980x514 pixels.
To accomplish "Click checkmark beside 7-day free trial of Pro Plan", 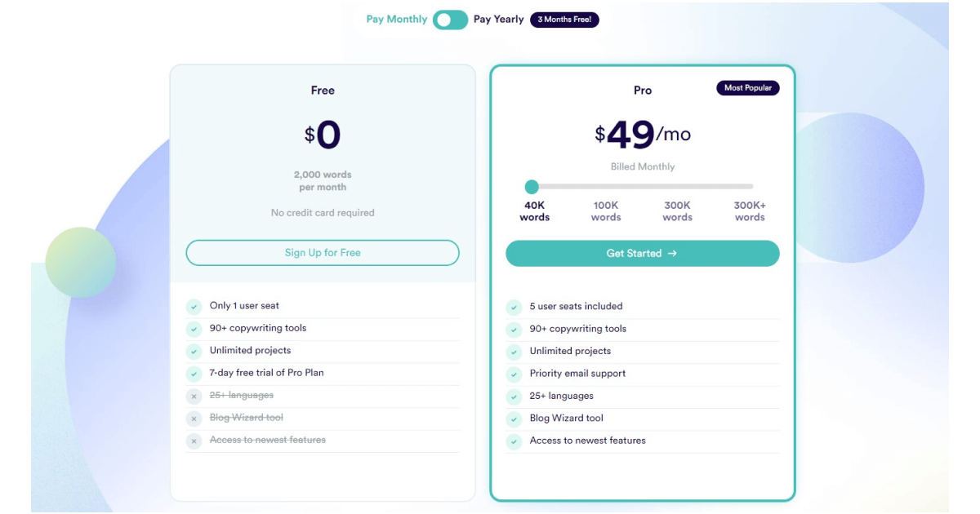I will [x=194, y=374].
